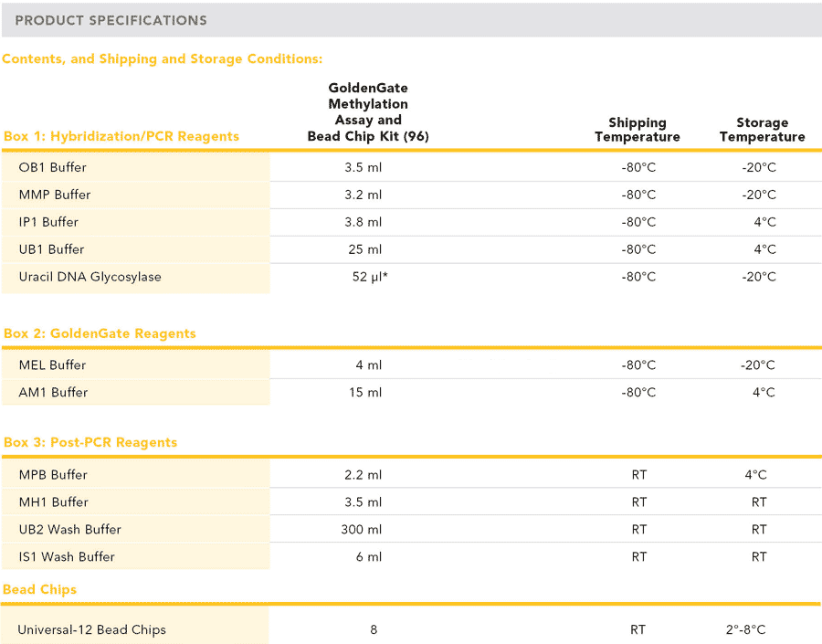This screenshot has height=644, width=822.
Task: Click OB1 Buffer's -80°C shipping temperature
Action: (638, 167)
